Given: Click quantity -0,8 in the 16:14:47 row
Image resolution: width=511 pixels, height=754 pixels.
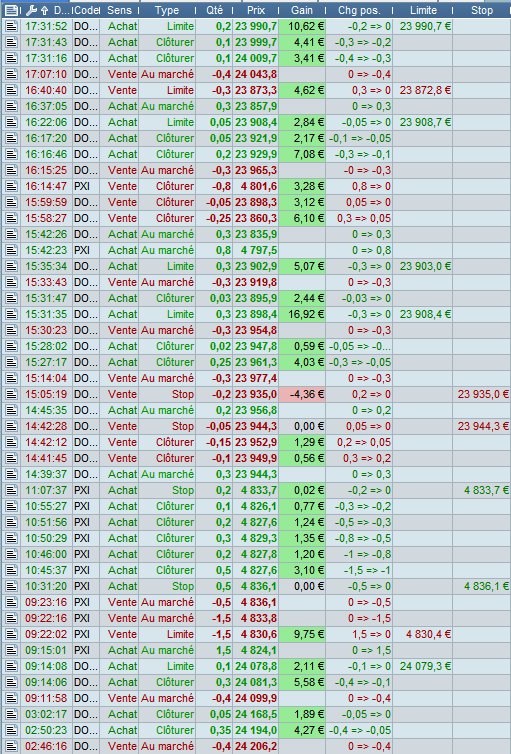Looking at the screenshot, I should pos(221,186).
